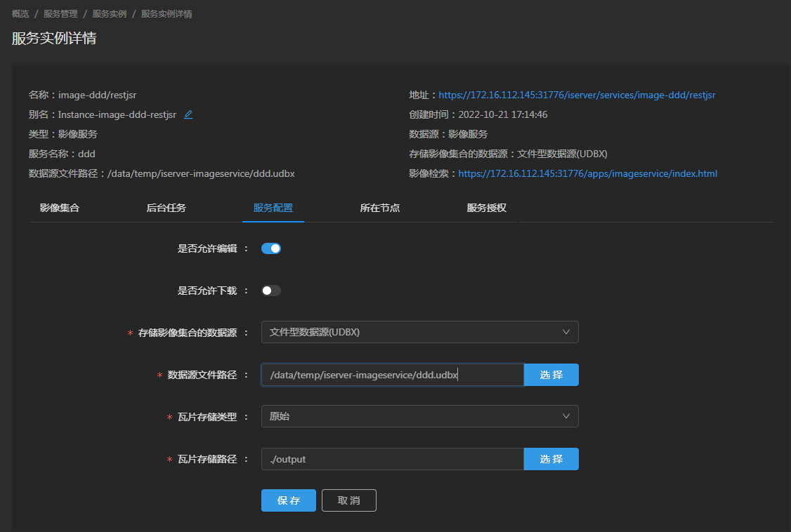Click the pencil icon to edit the alias
The width and height of the screenshot is (791, 532).
(x=188, y=114)
